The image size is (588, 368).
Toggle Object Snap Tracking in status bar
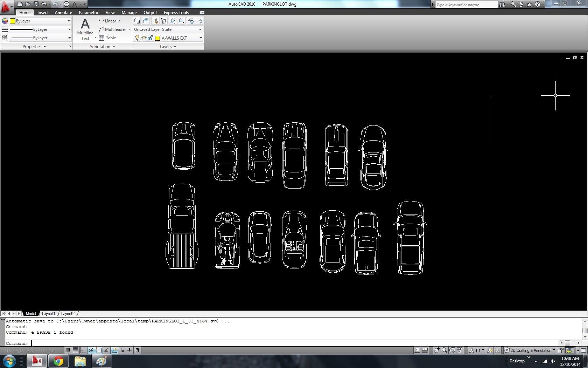106,350
